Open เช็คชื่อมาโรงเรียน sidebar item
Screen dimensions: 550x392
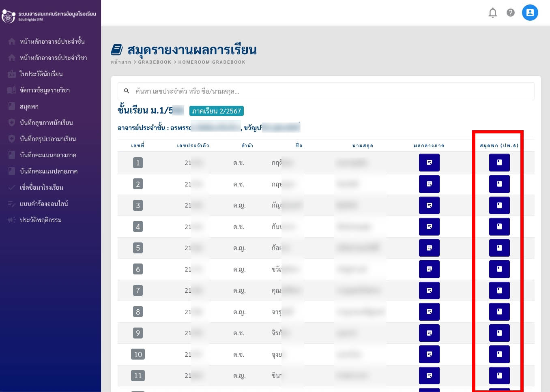pos(41,187)
